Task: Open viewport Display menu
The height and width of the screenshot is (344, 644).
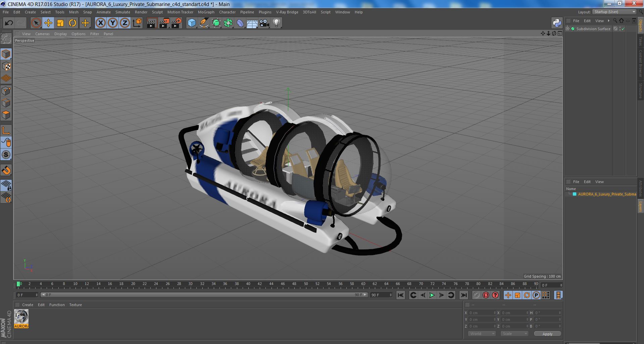Action: (x=60, y=34)
